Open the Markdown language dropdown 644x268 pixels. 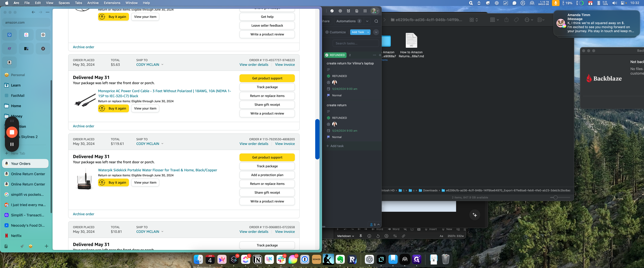(346, 236)
